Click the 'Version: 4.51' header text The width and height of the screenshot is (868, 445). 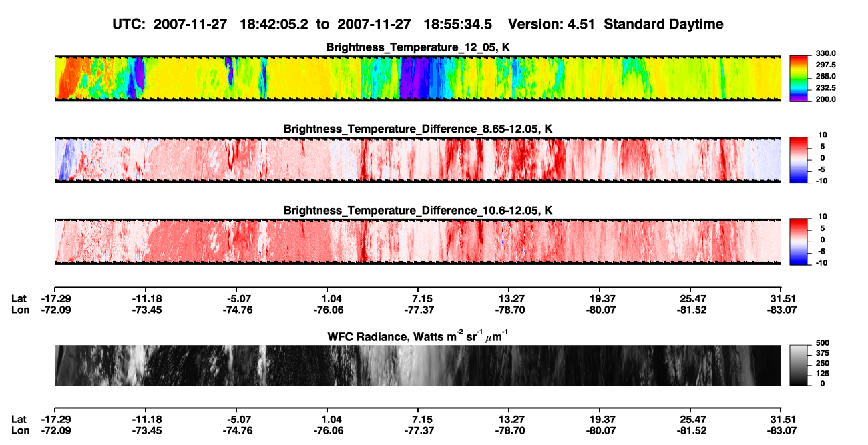[551, 24]
